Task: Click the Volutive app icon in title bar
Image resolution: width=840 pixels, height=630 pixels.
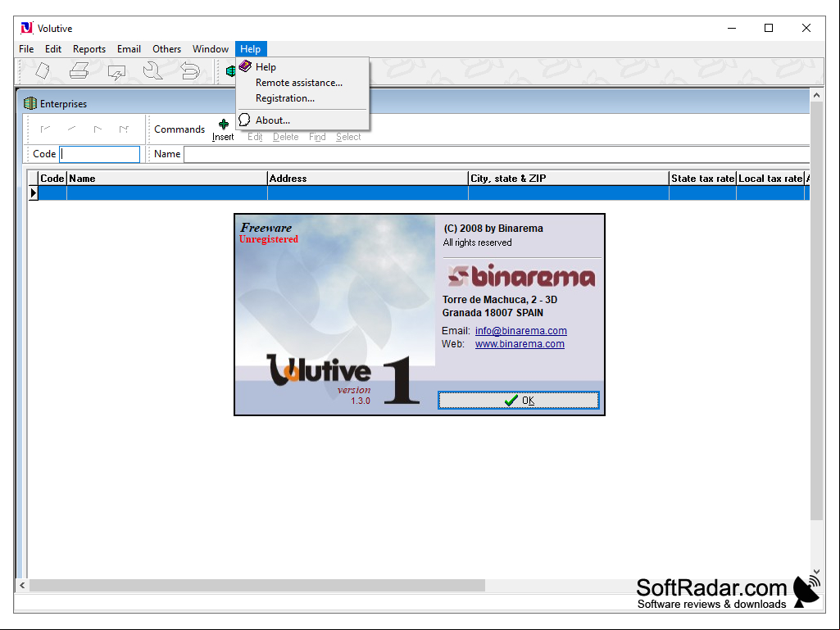Action: [27, 28]
